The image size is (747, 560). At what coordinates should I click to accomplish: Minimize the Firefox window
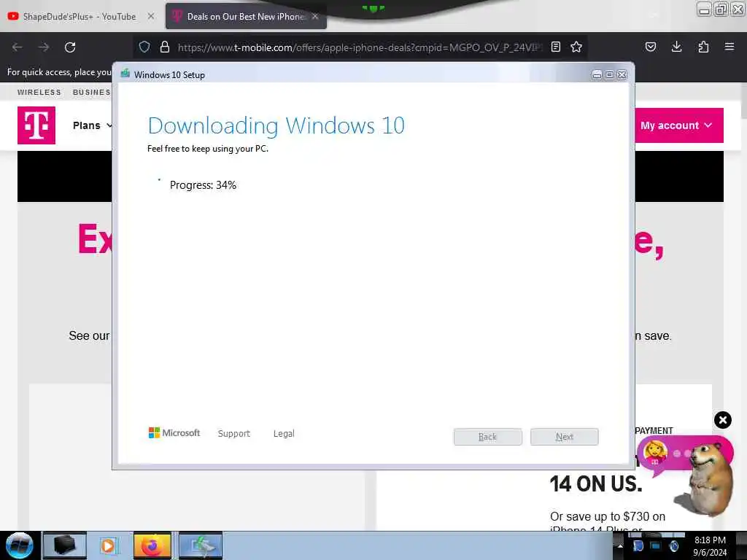(x=704, y=9)
